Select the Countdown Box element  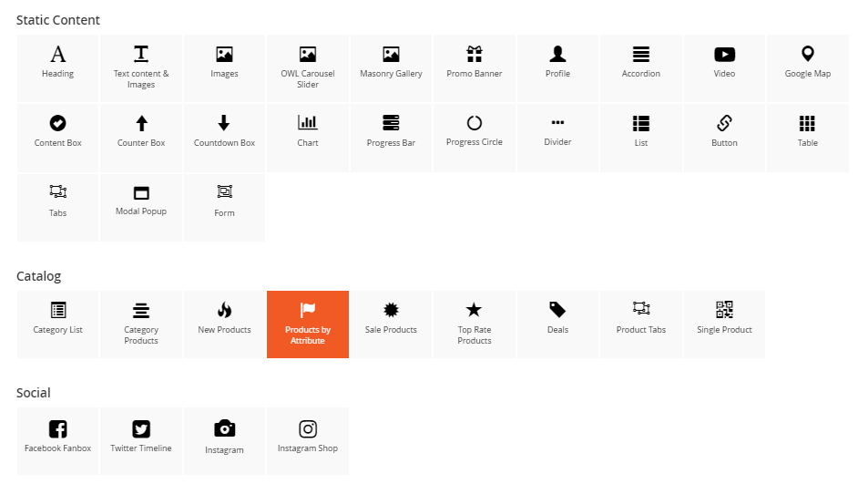(224, 131)
